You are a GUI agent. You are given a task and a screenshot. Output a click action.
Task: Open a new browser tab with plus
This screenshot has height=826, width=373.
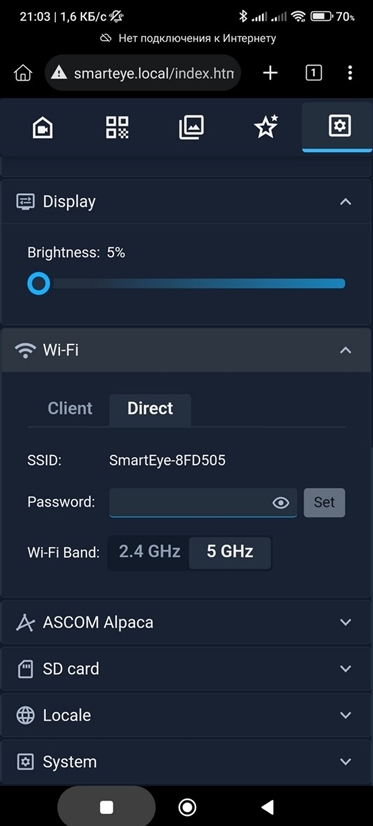pos(270,73)
